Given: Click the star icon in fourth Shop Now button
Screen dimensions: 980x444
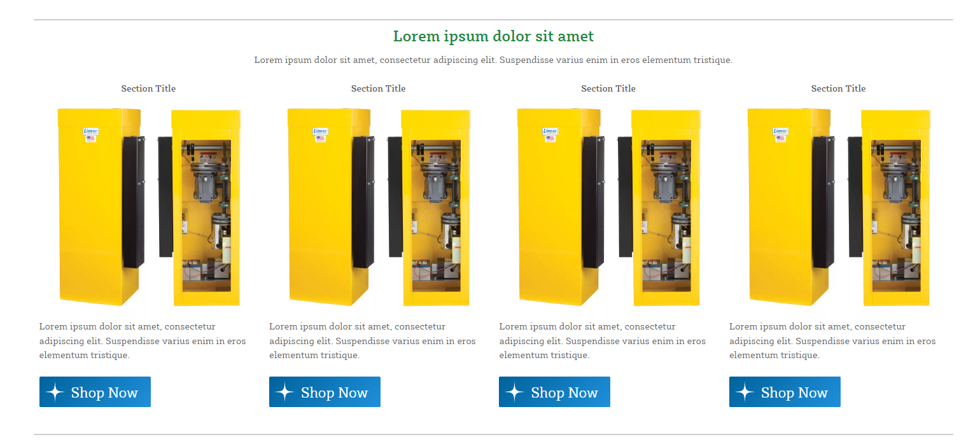Looking at the screenshot, I should click(745, 392).
